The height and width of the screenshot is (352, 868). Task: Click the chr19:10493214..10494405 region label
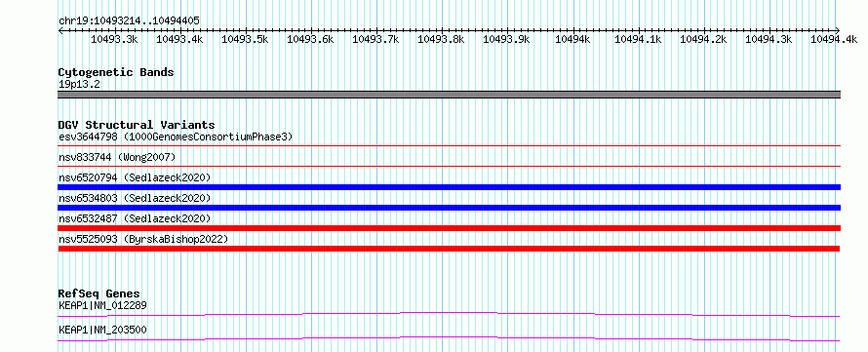pyautogui.click(x=129, y=21)
